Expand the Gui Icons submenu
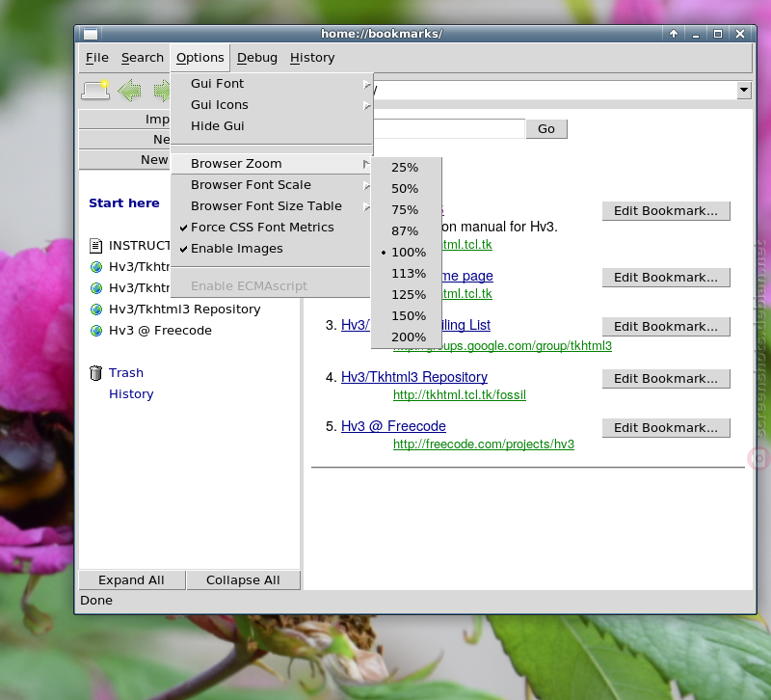The image size is (771, 700). 271,105
